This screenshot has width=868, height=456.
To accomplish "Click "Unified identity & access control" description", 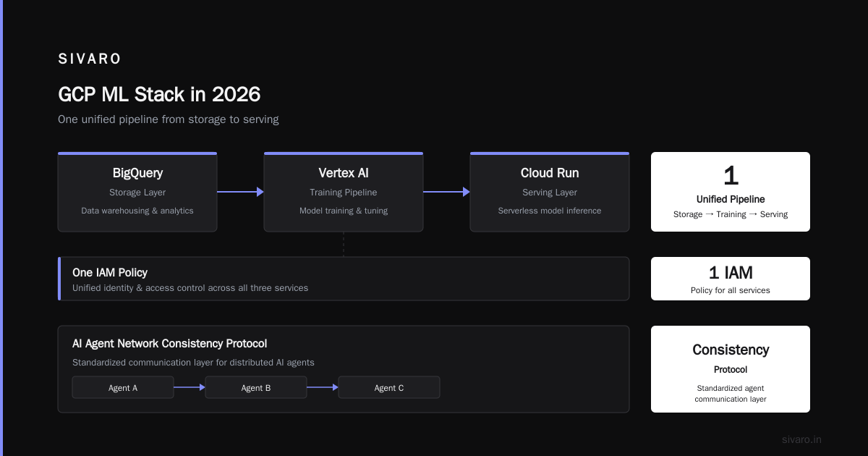I will pos(190,288).
